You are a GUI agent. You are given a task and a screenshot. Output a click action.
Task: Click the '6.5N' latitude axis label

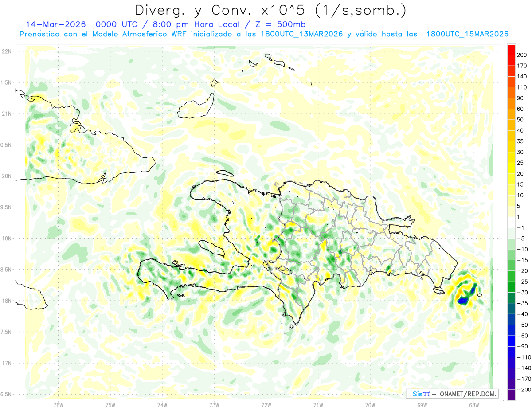[x=7, y=394]
